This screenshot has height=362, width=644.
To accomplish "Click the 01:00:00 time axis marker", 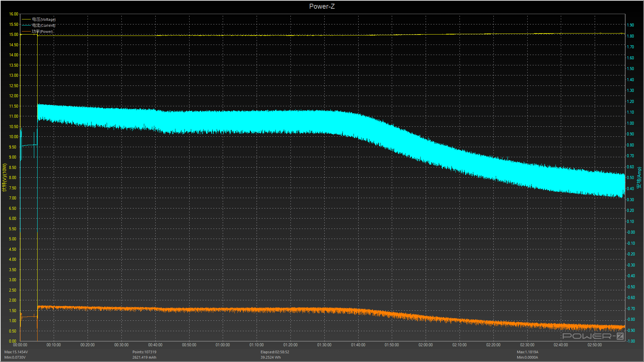I will tap(223, 345).
